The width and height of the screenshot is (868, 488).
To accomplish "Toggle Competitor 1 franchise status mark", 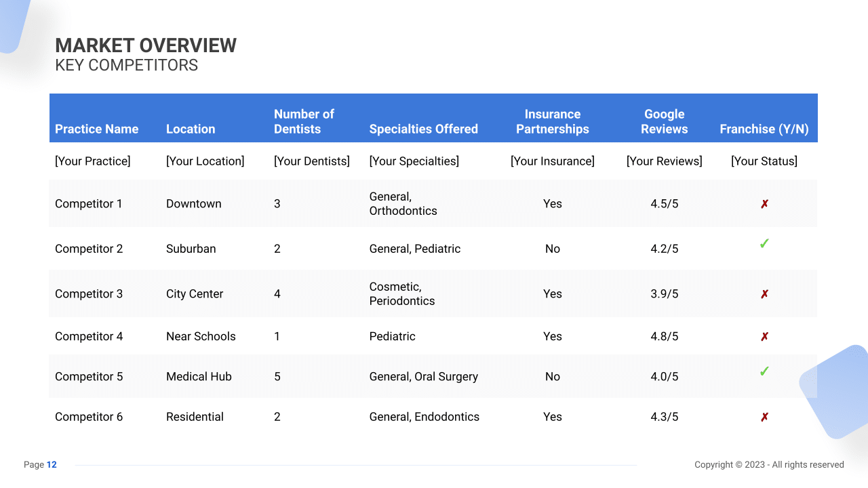I will 764,203.
